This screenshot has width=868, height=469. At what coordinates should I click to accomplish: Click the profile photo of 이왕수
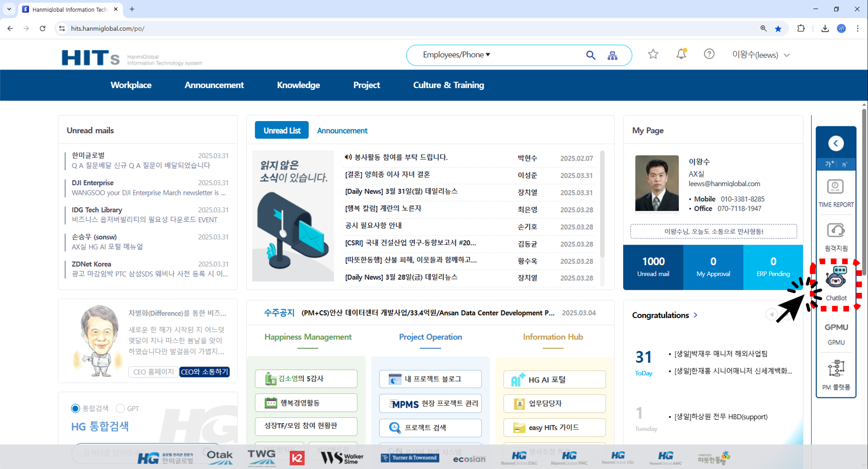pos(657,183)
